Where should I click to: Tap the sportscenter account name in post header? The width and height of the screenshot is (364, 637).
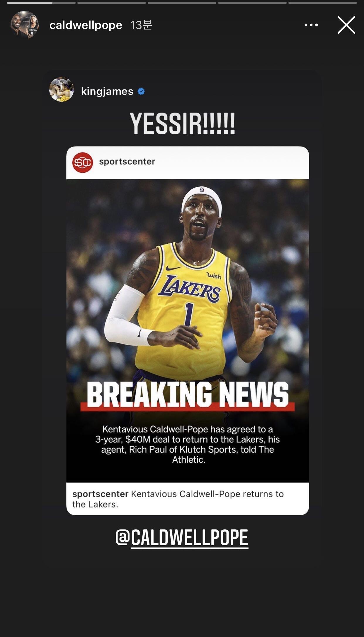pos(127,162)
